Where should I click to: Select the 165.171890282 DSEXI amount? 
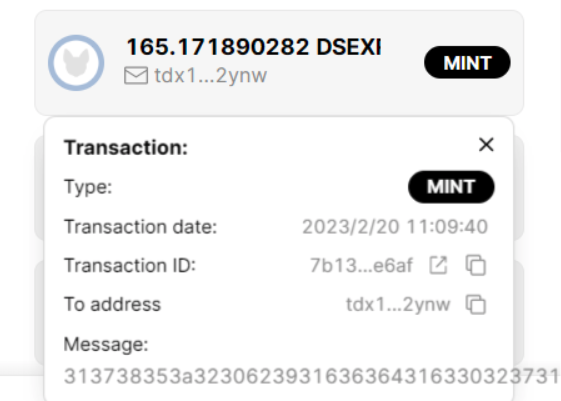[254, 47]
